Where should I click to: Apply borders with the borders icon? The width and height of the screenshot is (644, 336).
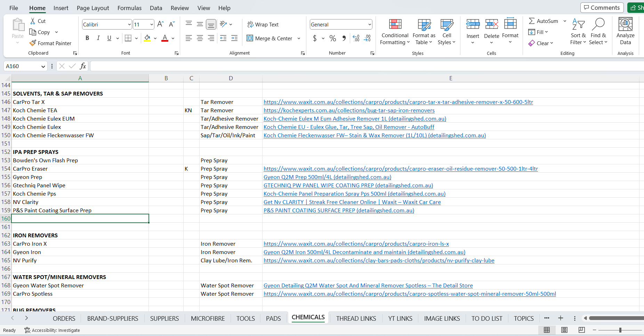pos(128,38)
